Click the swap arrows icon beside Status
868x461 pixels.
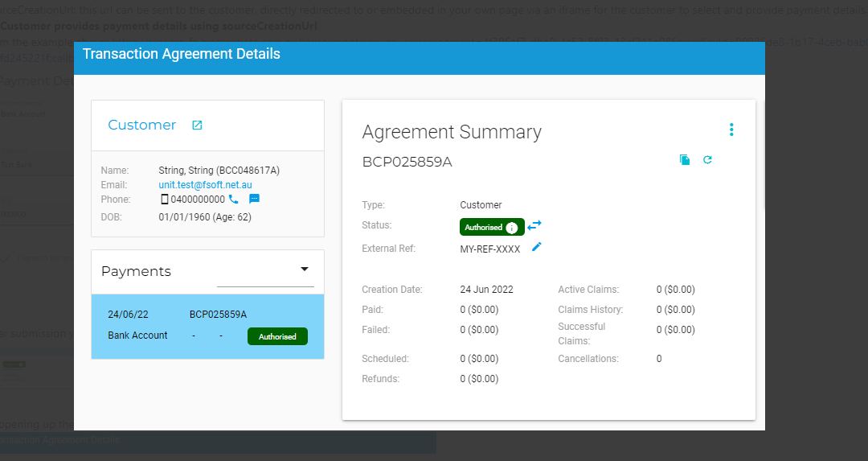click(x=534, y=225)
